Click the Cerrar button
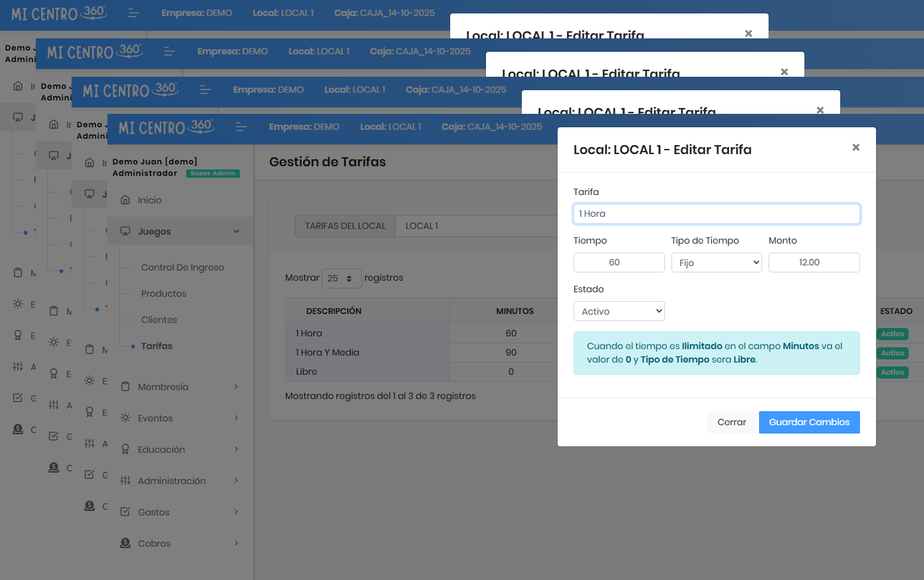The image size is (924, 580). pos(731,422)
